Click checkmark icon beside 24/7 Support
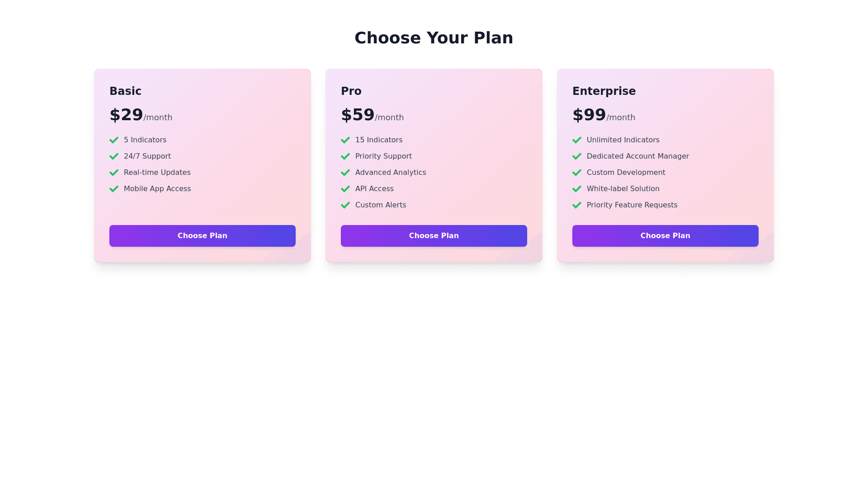This screenshot has height=488, width=868. tap(114, 156)
